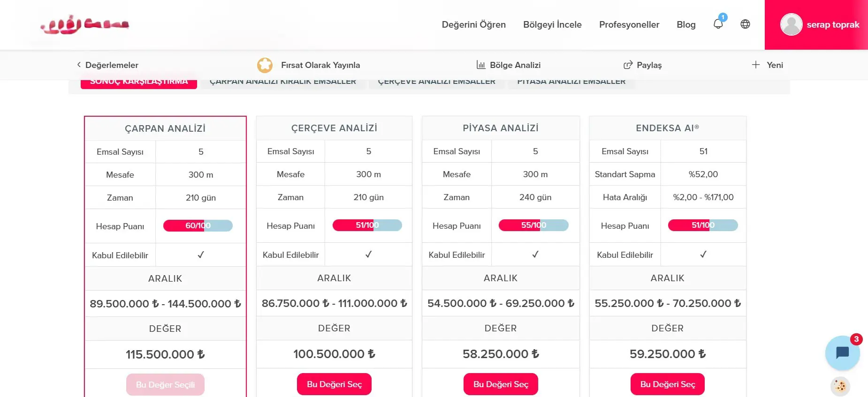This screenshot has width=868, height=397.
Task: Open the cookie settings icon
Action: (x=840, y=386)
